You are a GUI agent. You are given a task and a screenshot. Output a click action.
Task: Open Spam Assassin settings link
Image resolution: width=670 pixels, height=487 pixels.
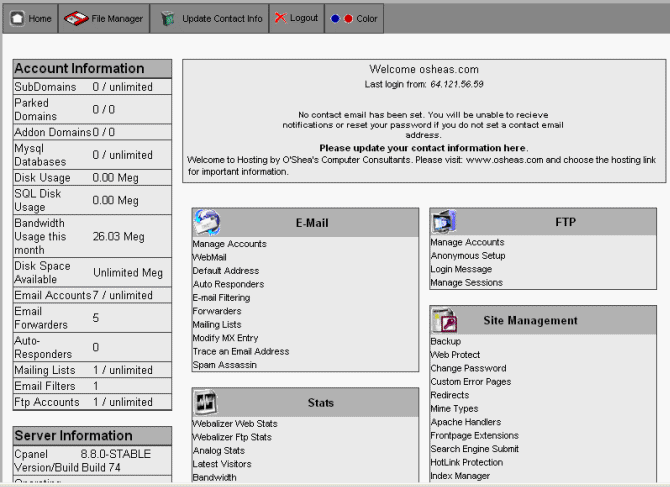coord(224,365)
